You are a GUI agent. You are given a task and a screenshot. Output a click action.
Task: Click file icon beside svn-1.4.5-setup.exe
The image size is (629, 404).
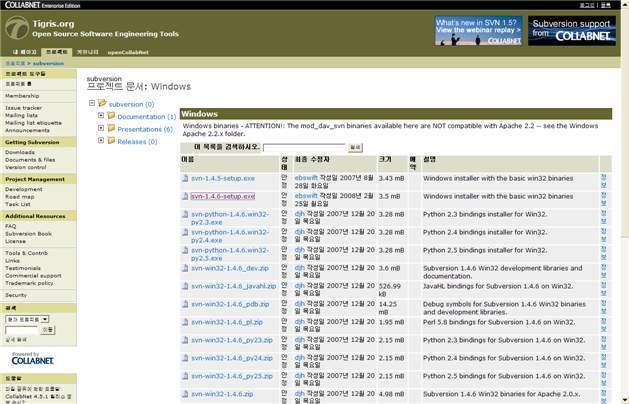(185, 178)
